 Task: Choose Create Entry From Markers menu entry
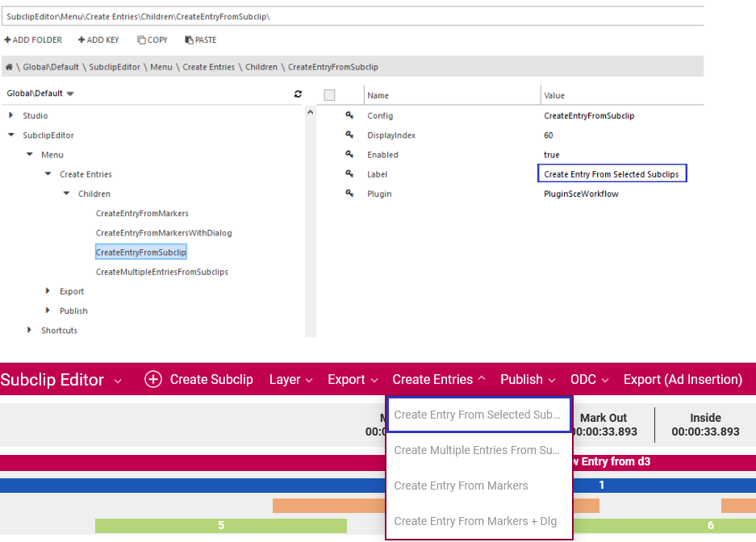(x=461, y=486)
